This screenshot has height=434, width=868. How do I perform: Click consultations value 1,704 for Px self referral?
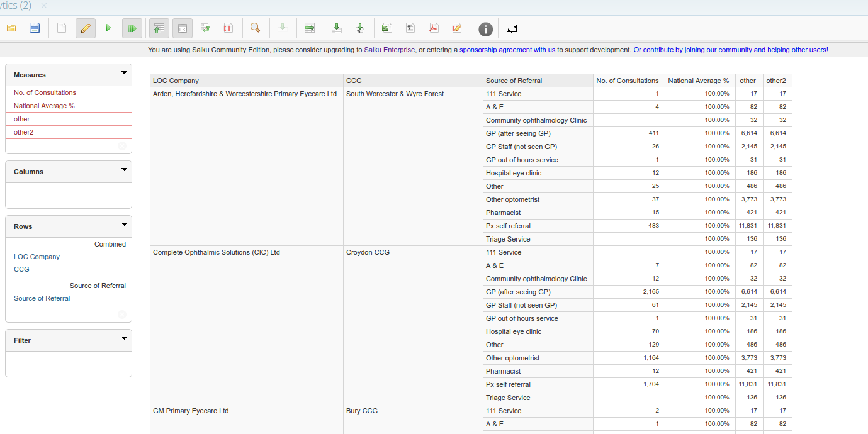tap(629, 384)
